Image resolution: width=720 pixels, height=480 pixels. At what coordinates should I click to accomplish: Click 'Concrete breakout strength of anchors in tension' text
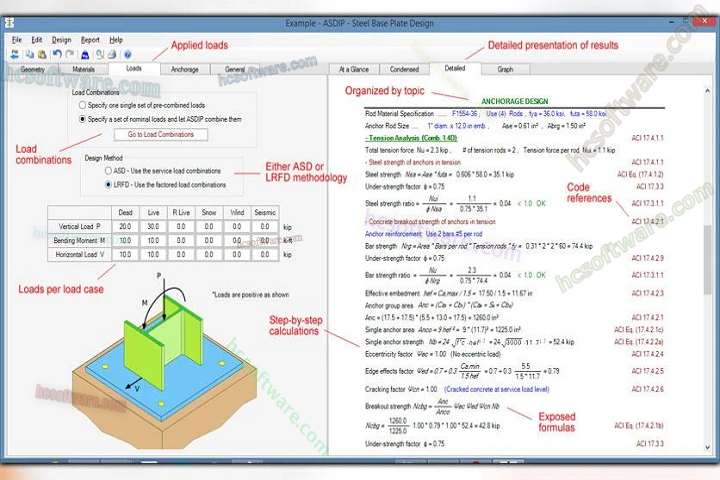click(x=432, y=221)
